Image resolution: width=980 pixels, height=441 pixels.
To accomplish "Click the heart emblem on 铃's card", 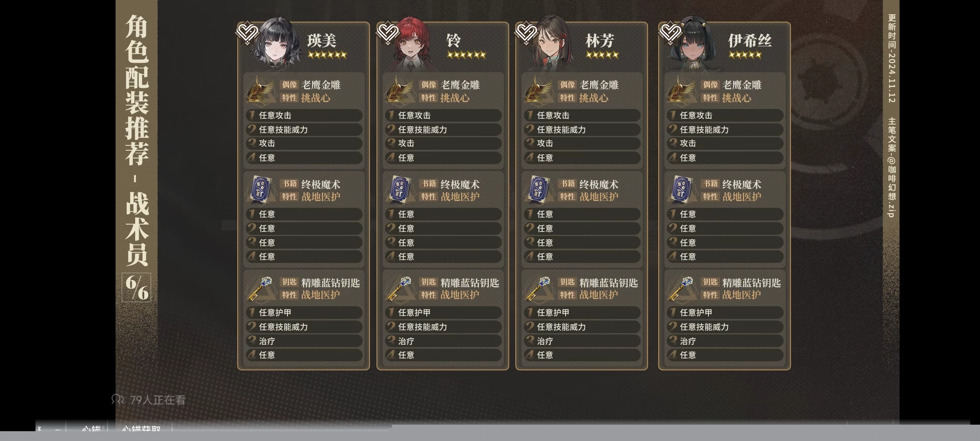I will click(x=387, y=33).
